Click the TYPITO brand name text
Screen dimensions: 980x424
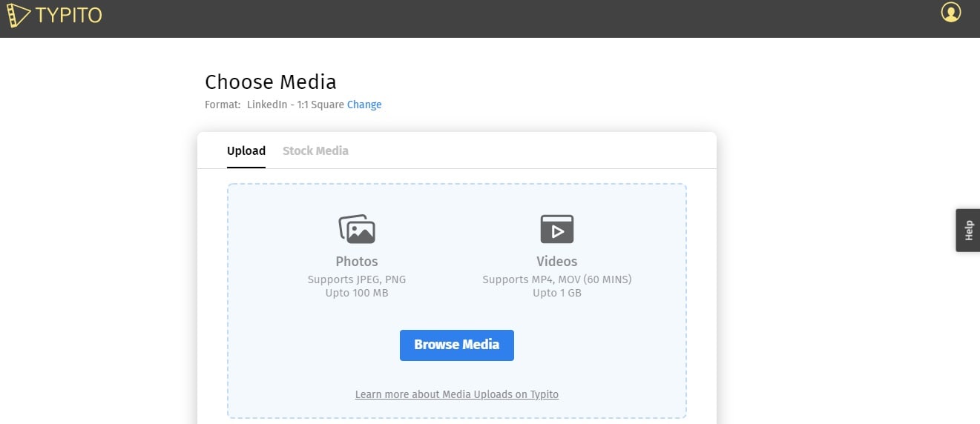[68, 15]
